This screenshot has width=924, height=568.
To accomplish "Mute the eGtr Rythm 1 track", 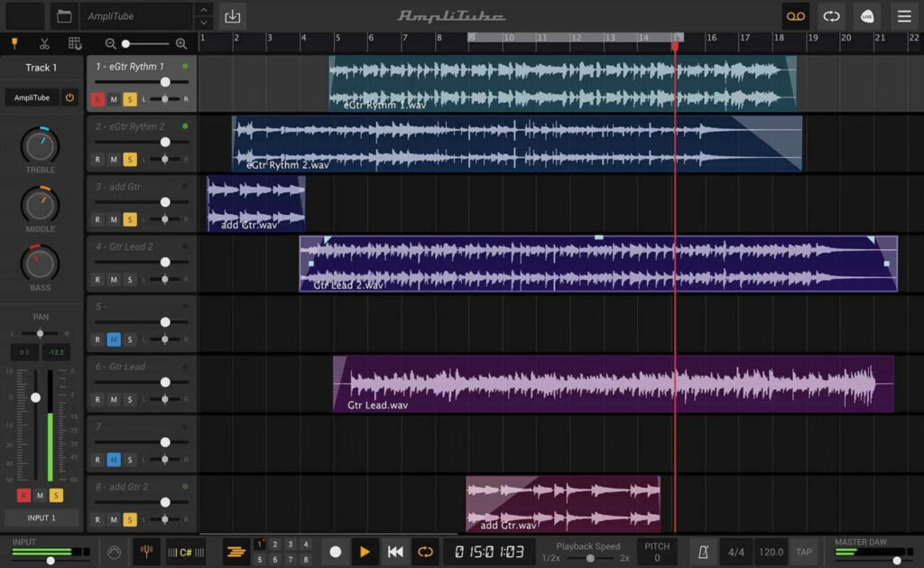I will (115, 99).
